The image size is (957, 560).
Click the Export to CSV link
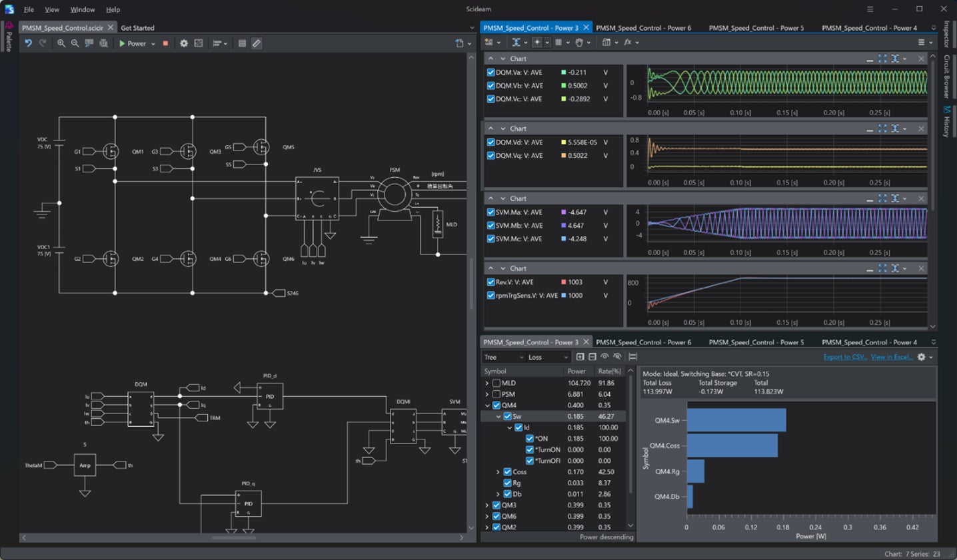(844, 358)
